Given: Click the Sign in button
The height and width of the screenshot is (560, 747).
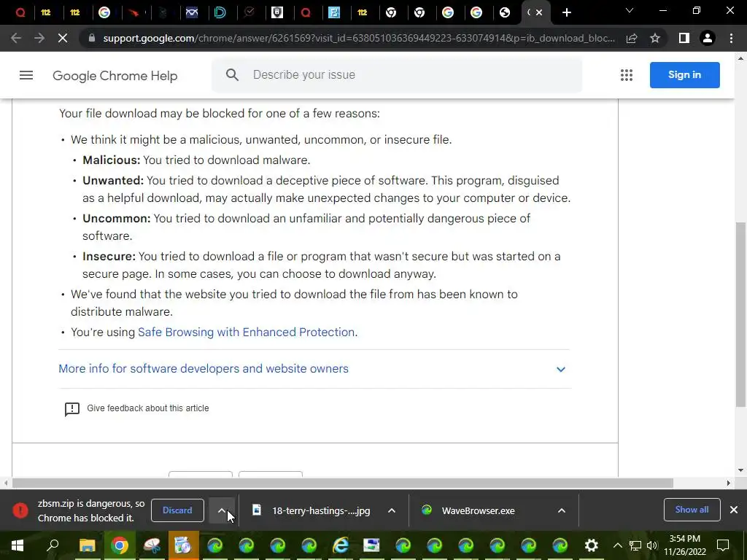Looking at the screenshot, I should tap(684, 75).
